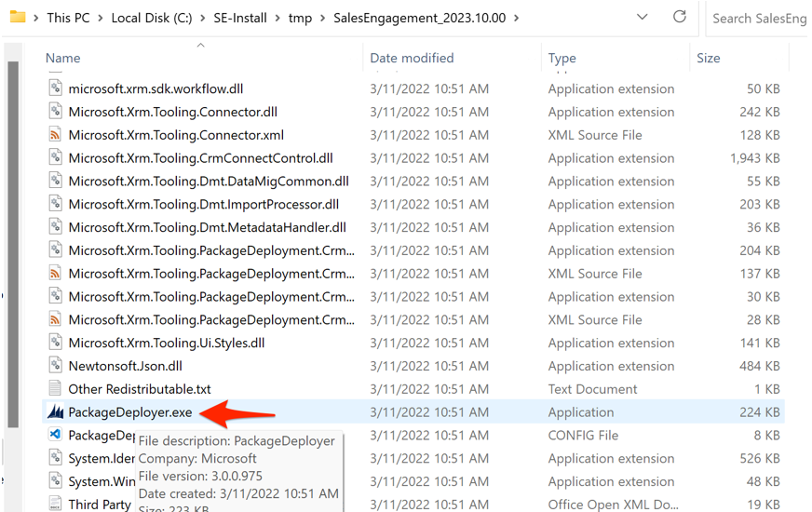Open address bar history dropdown
This screenshot has height=512, width=812.
click(x=643, y=17)
